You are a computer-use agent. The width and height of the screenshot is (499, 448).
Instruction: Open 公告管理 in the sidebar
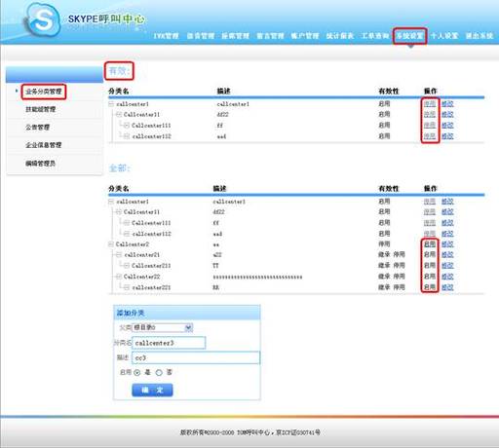click(x=37, y=128)
